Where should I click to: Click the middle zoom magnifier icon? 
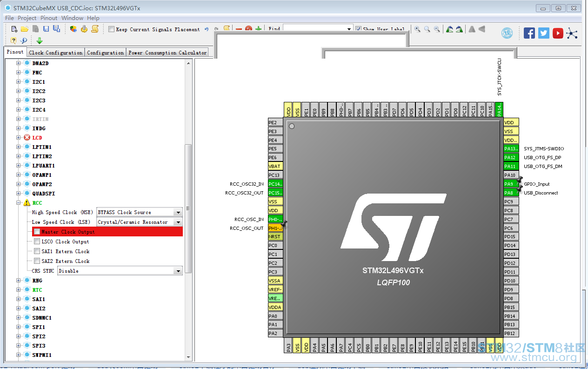427,29
